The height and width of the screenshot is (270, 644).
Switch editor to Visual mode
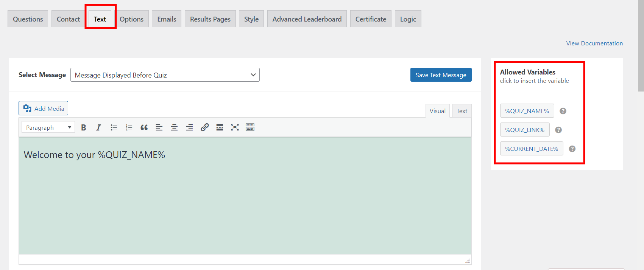438,111
